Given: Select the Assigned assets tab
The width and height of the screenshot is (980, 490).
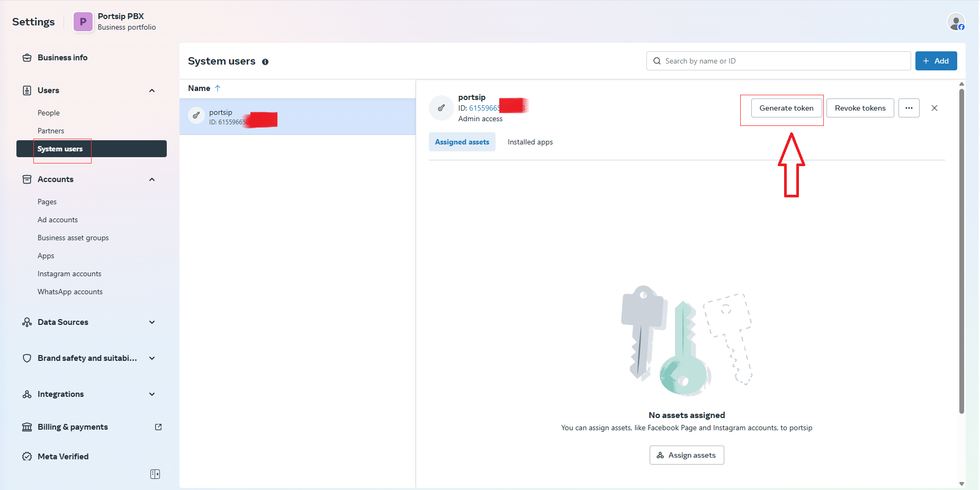Looking at the screenshot, I should click(x=462, y=142).
